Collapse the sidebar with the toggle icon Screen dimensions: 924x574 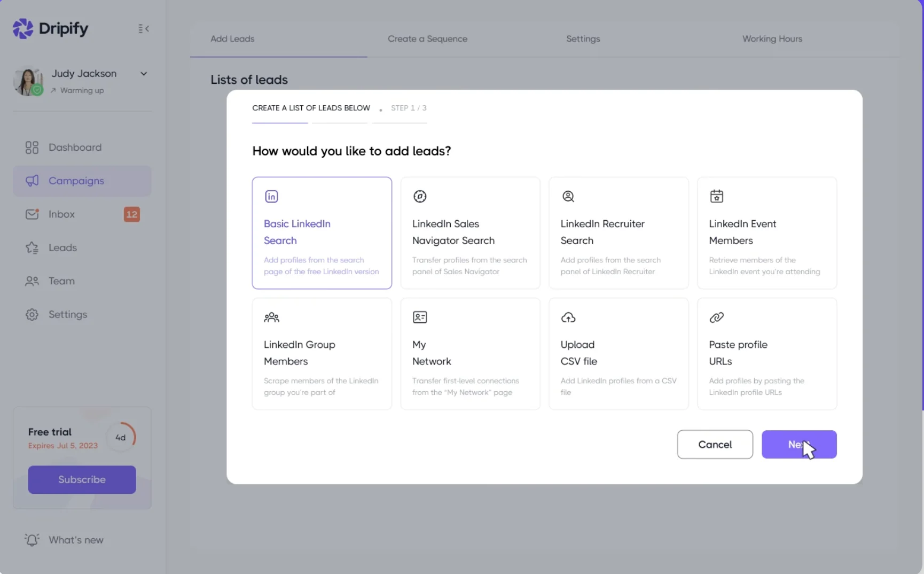click(144, 29)
